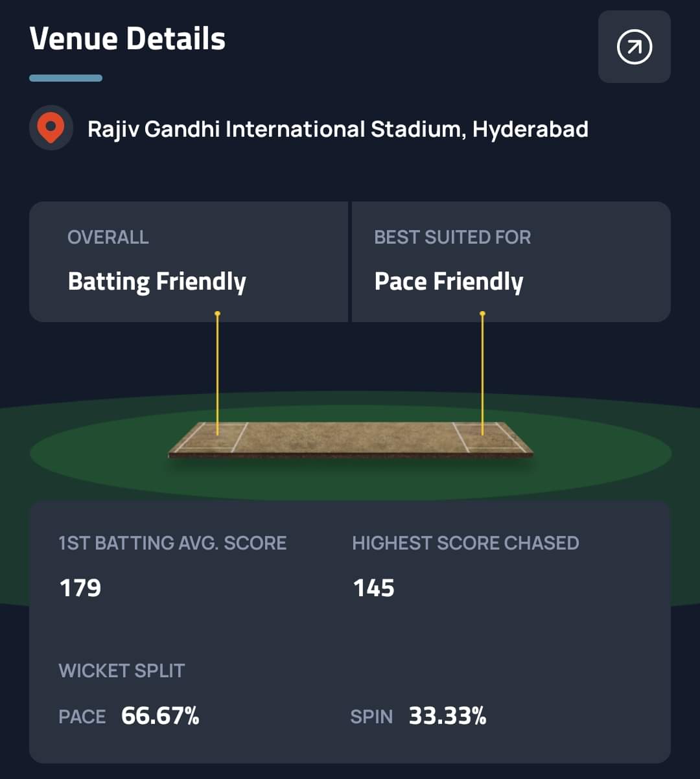Select the Spin 33.33% wicket stat

click(x=418, y=716)
